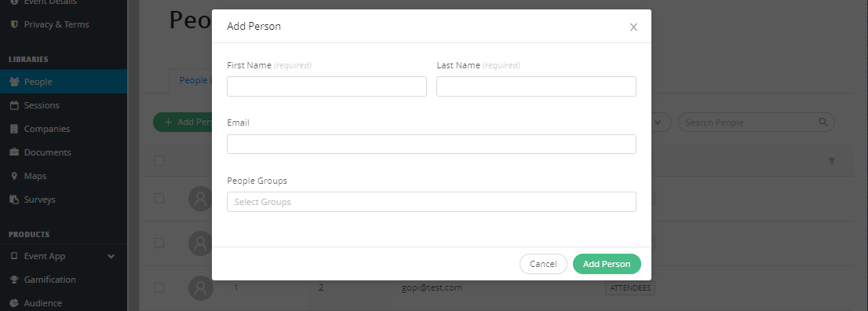Click the Surveys icon in sidebar
The height and width of the screenshot is (311, 868).
pos(14,199)
